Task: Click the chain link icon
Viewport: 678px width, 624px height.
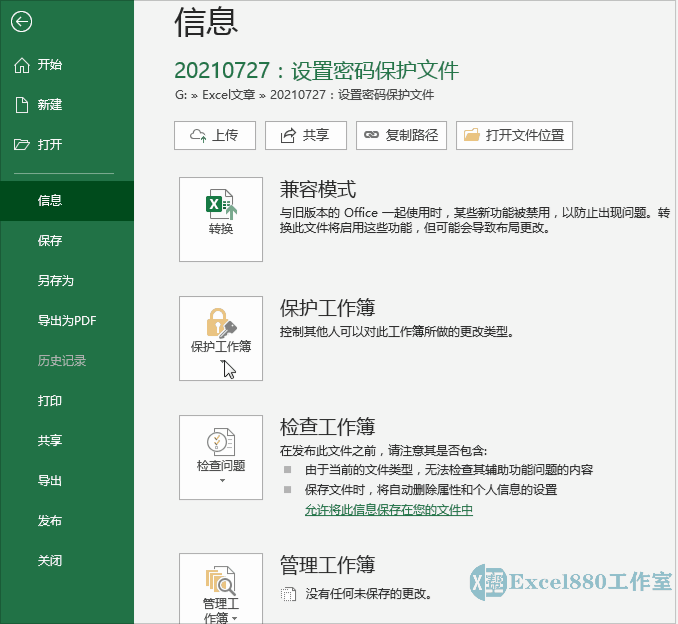Action: click(x=371, y=135)
